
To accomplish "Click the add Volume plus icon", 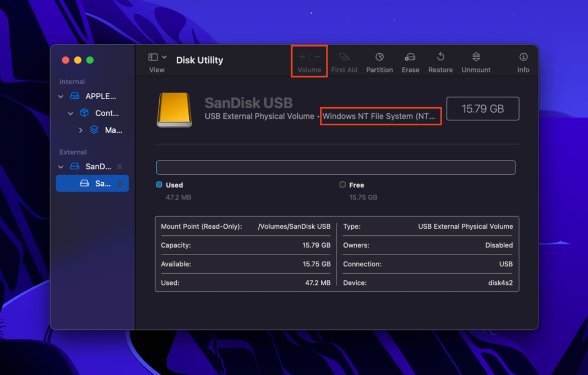I will tap(301, 57).
